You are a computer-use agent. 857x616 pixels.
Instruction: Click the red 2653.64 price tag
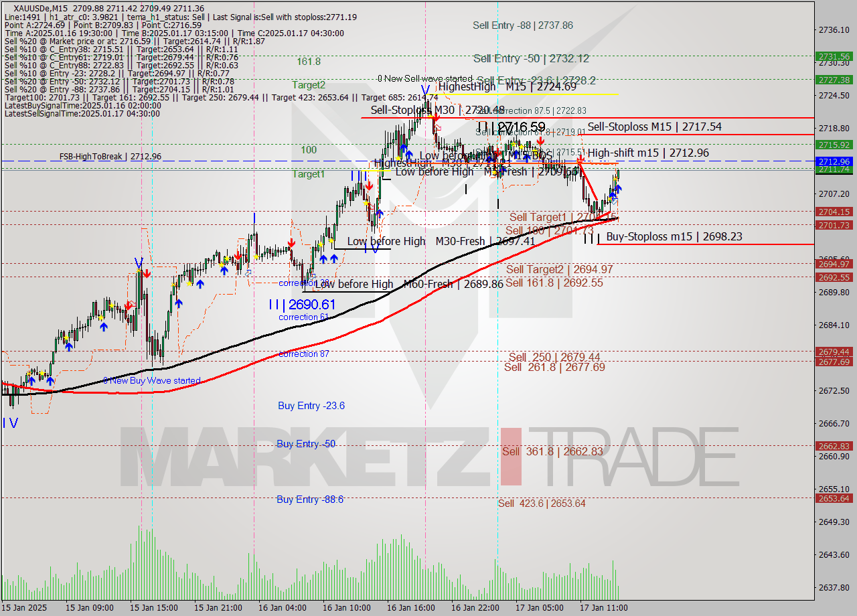click(x=834, y=498)
